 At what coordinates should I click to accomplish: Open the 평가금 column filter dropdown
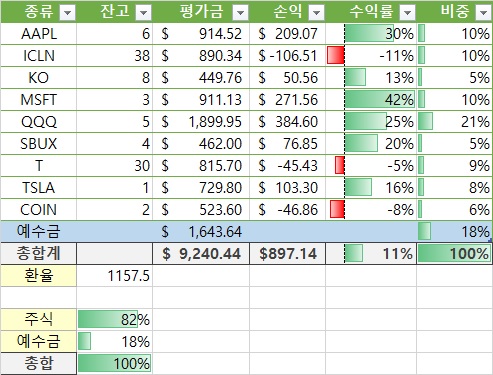pos(240,13)
